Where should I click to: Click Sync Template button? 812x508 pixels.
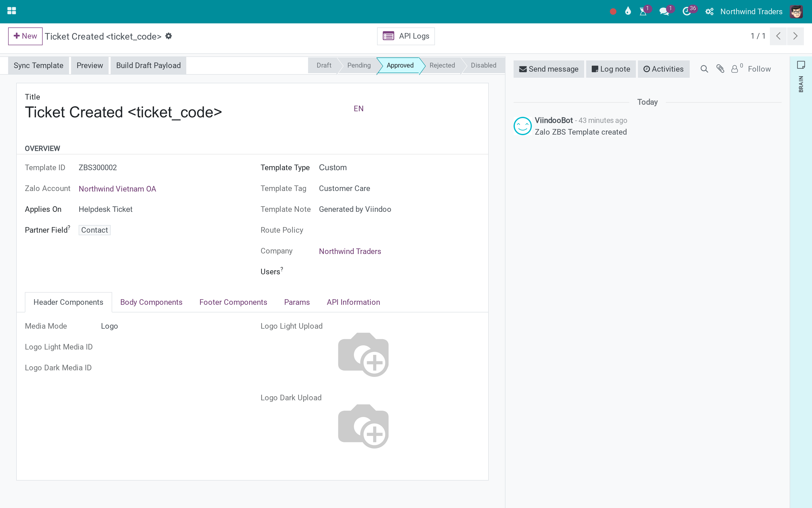[x=38, y=66]
